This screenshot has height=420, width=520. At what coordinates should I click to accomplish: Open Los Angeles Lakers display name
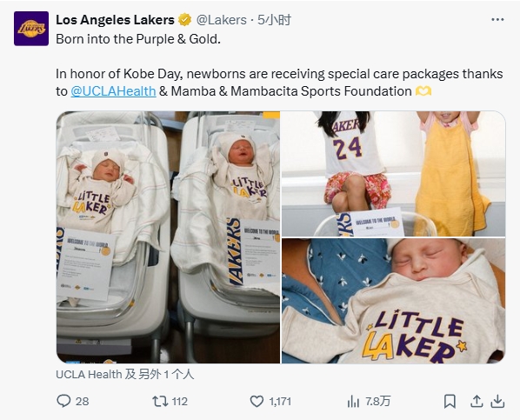pyautogui.click(x=115, y=20)
